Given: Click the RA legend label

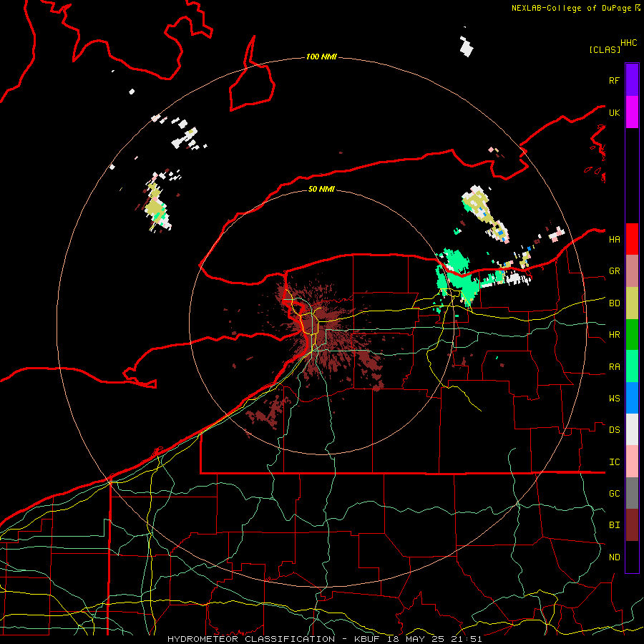Looking at the screenshot, I should click(x=614, y=367).
